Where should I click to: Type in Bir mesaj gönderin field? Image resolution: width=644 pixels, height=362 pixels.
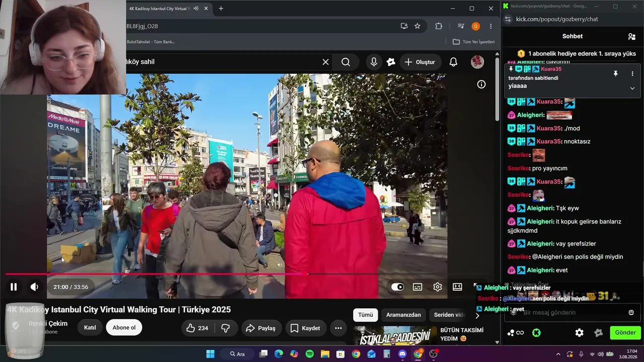click(x=574, y=312)
